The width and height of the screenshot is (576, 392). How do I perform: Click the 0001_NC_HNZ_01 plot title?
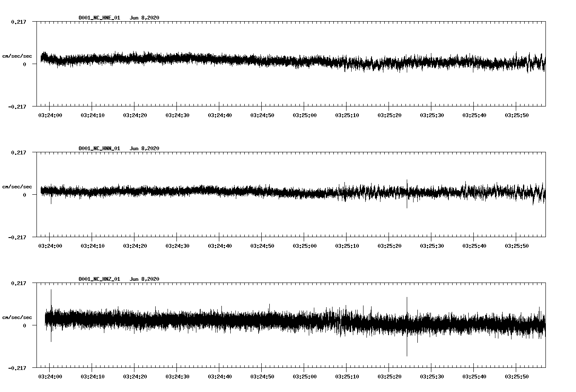99,279
